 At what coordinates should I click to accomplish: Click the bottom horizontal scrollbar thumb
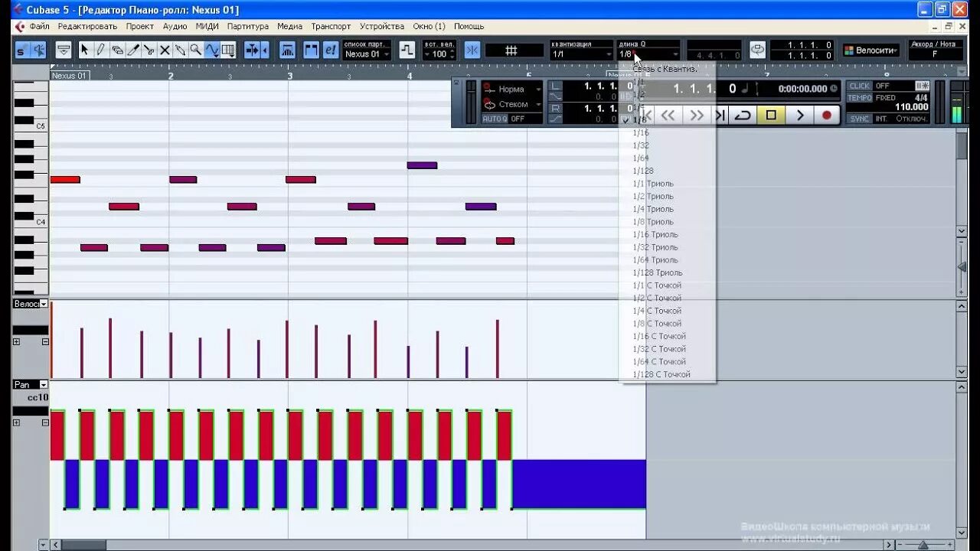pos(83,545)
